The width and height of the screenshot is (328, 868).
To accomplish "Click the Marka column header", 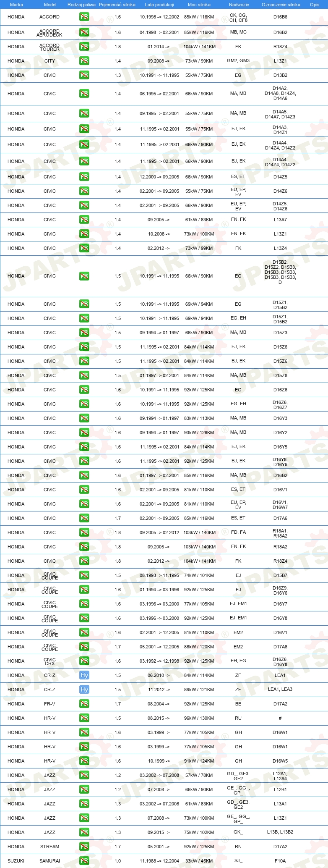I will click(16, 5).
